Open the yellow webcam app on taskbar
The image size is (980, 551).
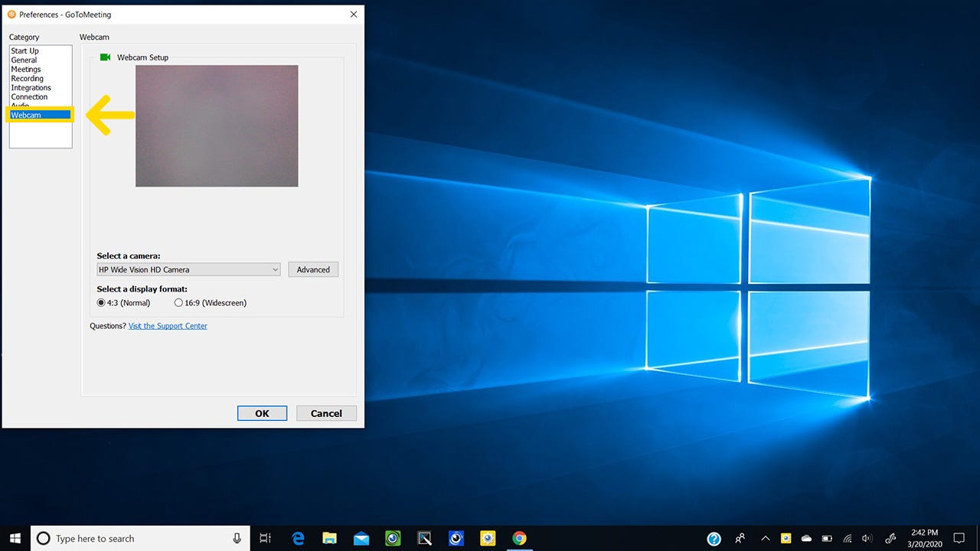[488, 539]
